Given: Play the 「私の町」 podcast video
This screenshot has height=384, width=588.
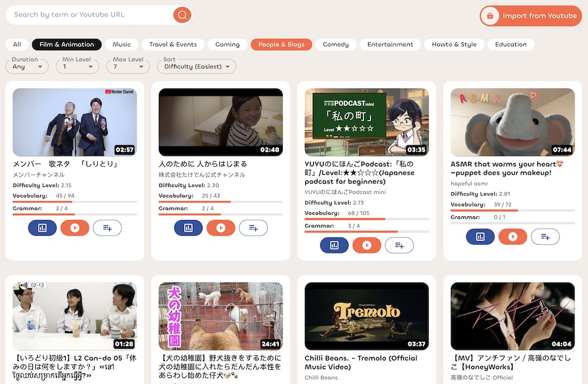Looking at the screenshot, I should point(367,245).
